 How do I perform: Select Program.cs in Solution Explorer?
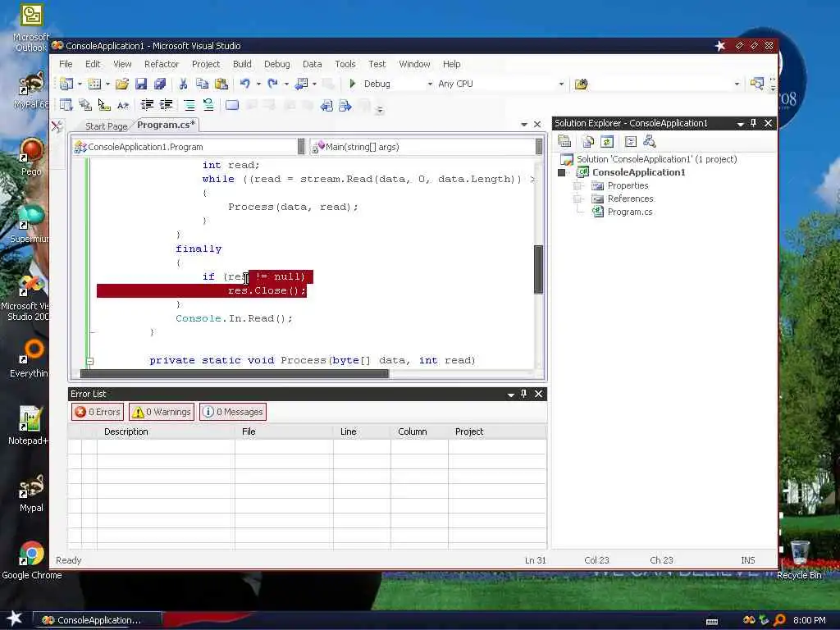point(629,212)
